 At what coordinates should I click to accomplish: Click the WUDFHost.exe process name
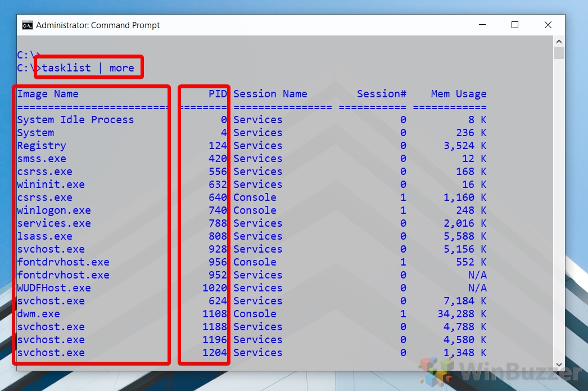tap(54, 288)
